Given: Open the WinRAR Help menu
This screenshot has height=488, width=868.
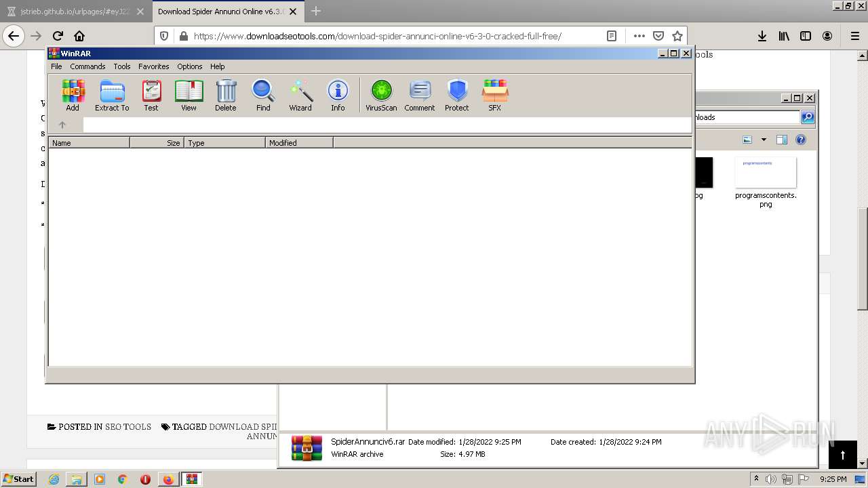Looking at the screenshot, I should pyautogui.click(x=217, y=66).
